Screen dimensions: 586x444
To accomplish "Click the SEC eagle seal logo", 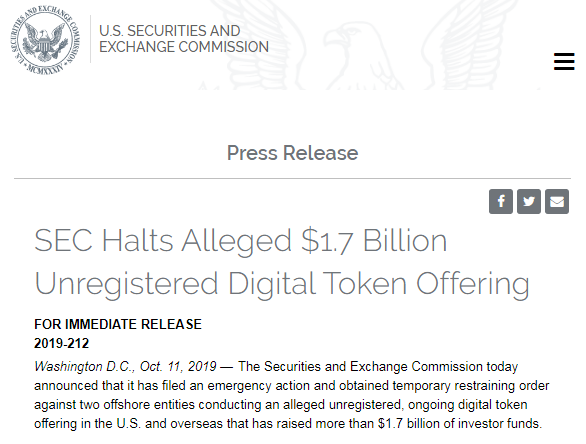I will 45,40.
